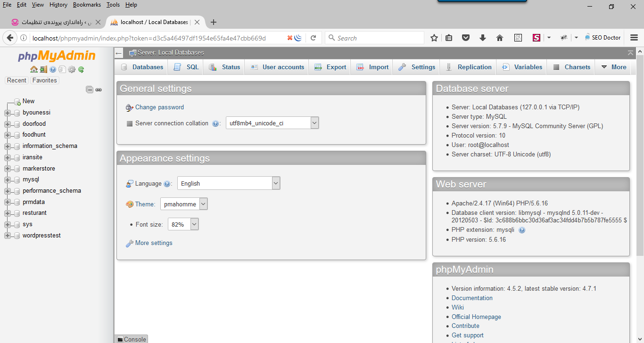This screenshot has height=343, width=644.
Task: Open the SEO Doctor extension
Action: [x=603, y=38]
